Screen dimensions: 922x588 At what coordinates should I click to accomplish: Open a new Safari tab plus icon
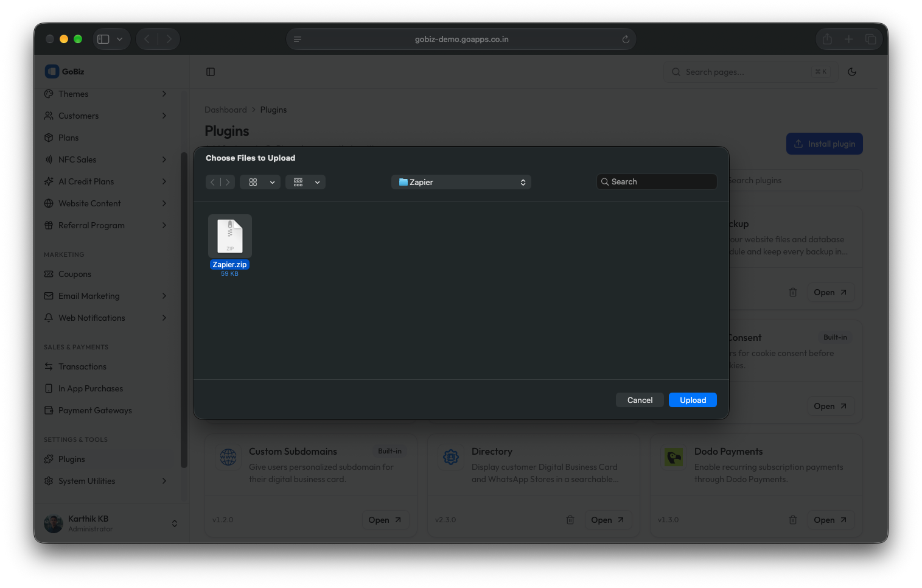pos(849,40)
